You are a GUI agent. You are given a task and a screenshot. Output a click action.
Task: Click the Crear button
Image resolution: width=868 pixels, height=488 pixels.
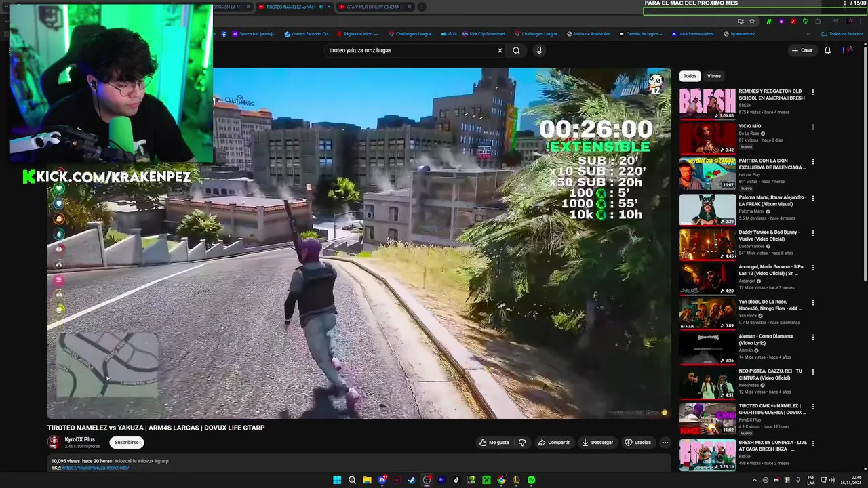802,50
